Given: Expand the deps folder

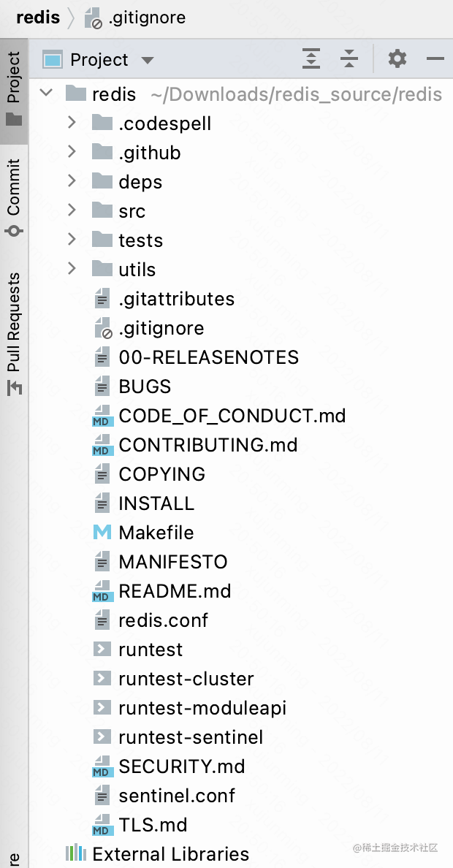Looking at the screenshot, I should click(72, 180).
